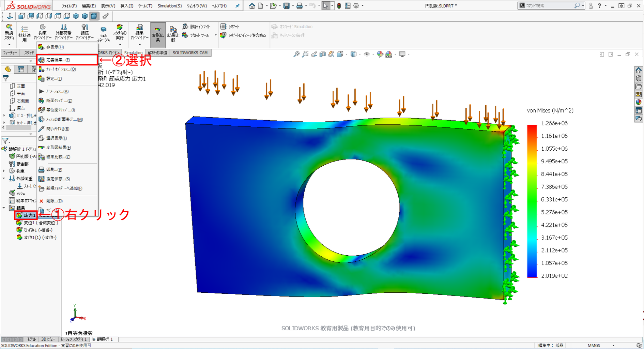The height and width of the screenshot is (349, 644).
Task: Run the study with スタディの実行
Action: coord(120,32)
